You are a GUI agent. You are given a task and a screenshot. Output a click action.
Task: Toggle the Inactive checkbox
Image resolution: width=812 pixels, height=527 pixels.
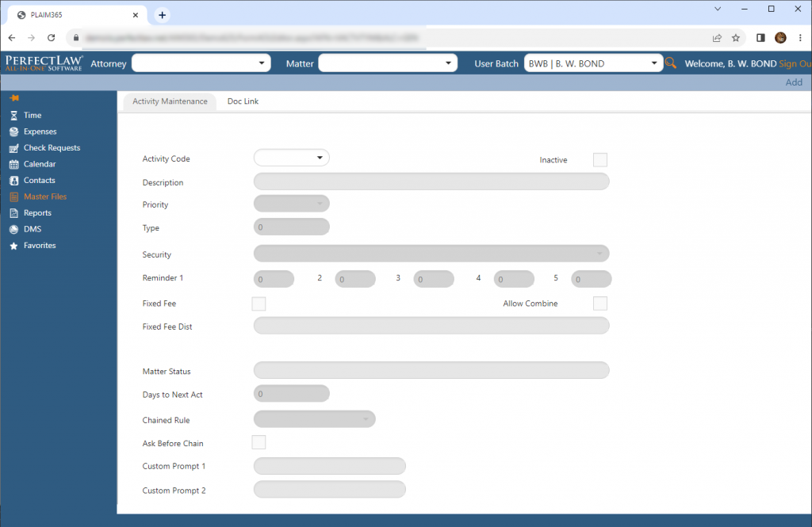tap(600, 160)
